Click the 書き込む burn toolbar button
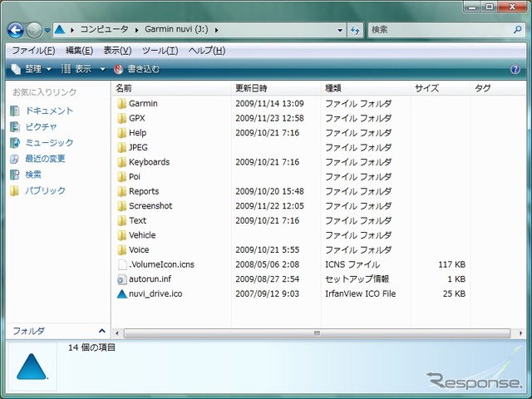This screenshot has width=532, height=399. [x=136, y=69]
